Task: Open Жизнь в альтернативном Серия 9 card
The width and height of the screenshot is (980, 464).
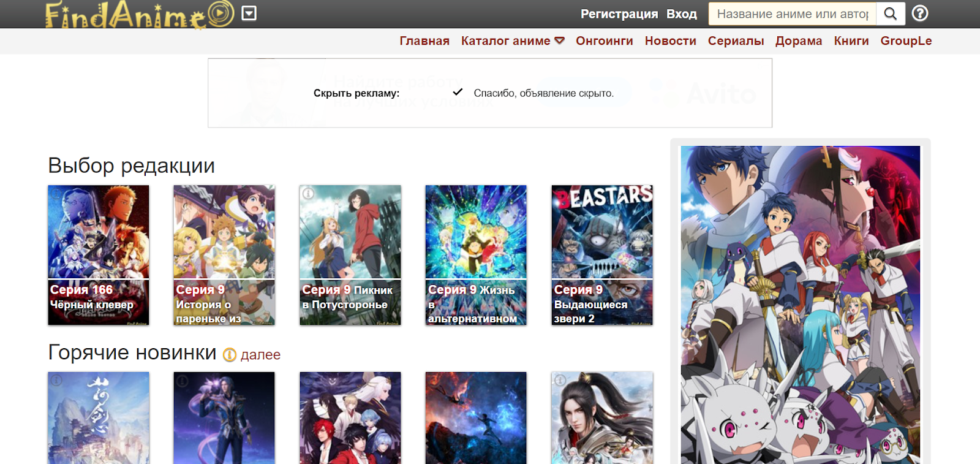Action: pyautogui.click(x=476, y=255)
